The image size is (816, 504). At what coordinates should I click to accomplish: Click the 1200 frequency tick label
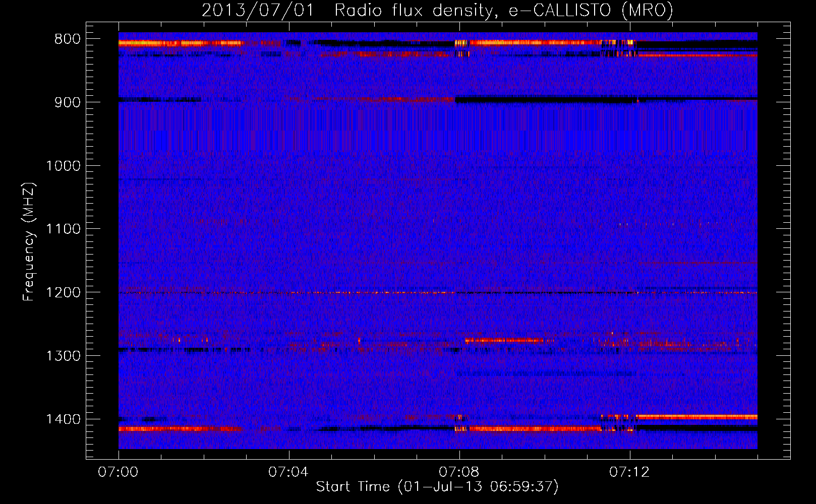[64, 293]
